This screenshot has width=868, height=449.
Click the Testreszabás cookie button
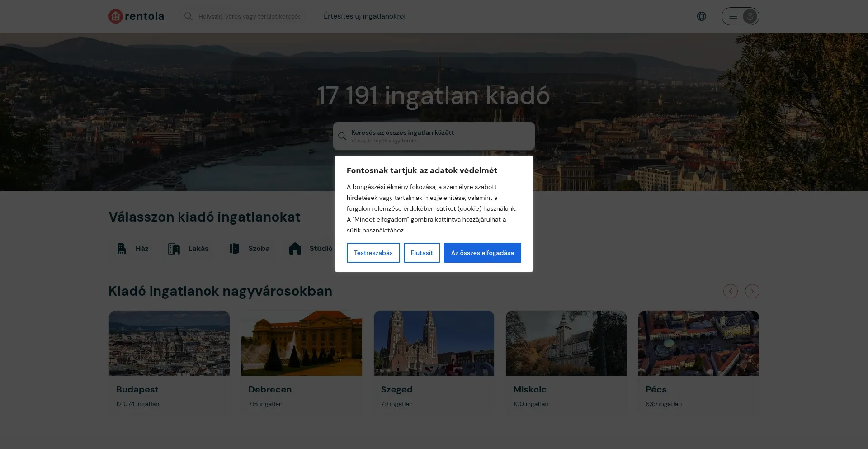[373, 253]
